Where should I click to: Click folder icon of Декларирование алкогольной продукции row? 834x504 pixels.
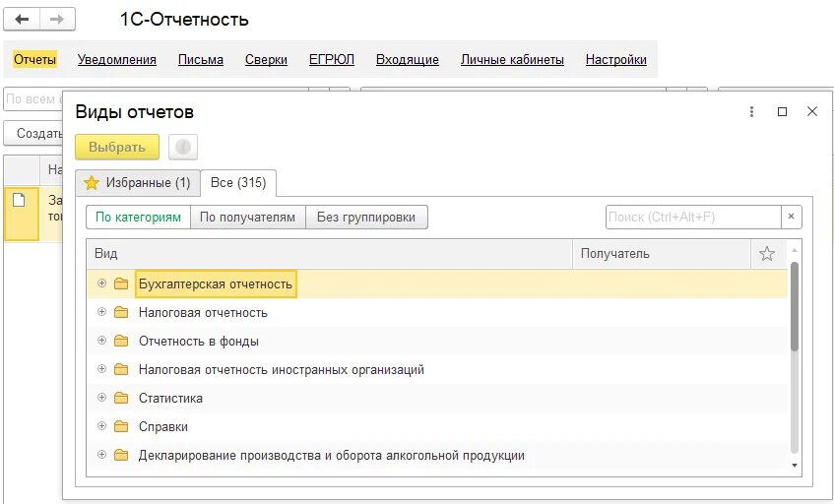(x=121, y=455)
